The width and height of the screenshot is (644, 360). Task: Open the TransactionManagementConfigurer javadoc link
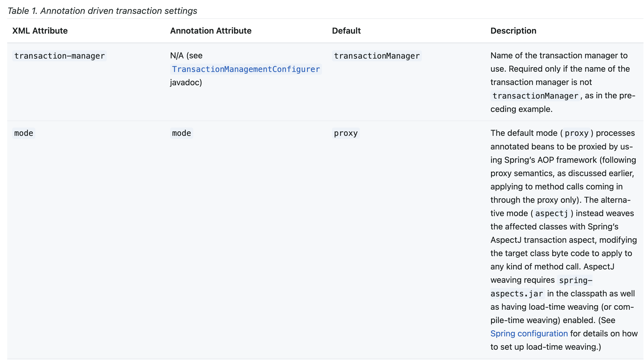pyautogui.click(x=246, y=69)
